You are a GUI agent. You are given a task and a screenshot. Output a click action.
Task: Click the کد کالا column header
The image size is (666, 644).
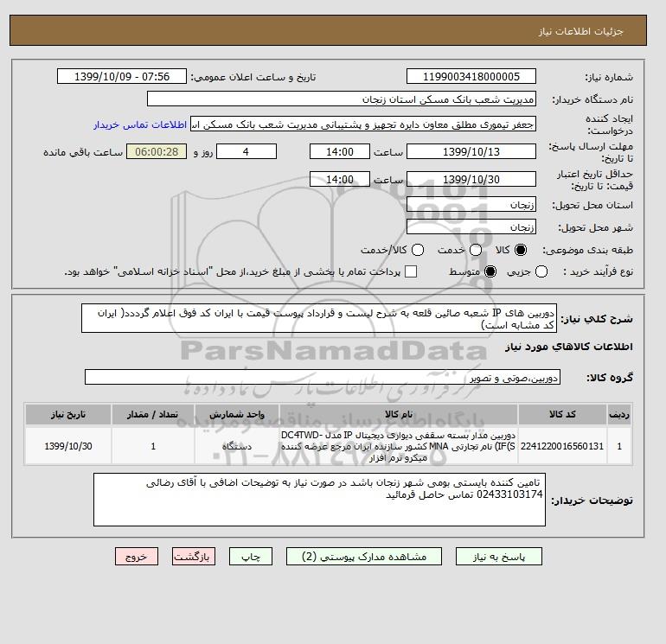562,414
